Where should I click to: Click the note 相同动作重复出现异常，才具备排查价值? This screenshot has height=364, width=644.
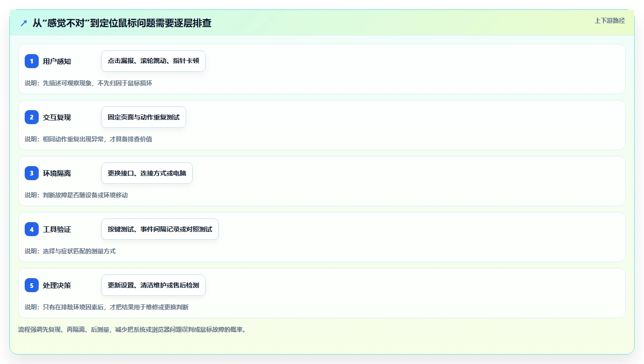(x=97, y=139)
